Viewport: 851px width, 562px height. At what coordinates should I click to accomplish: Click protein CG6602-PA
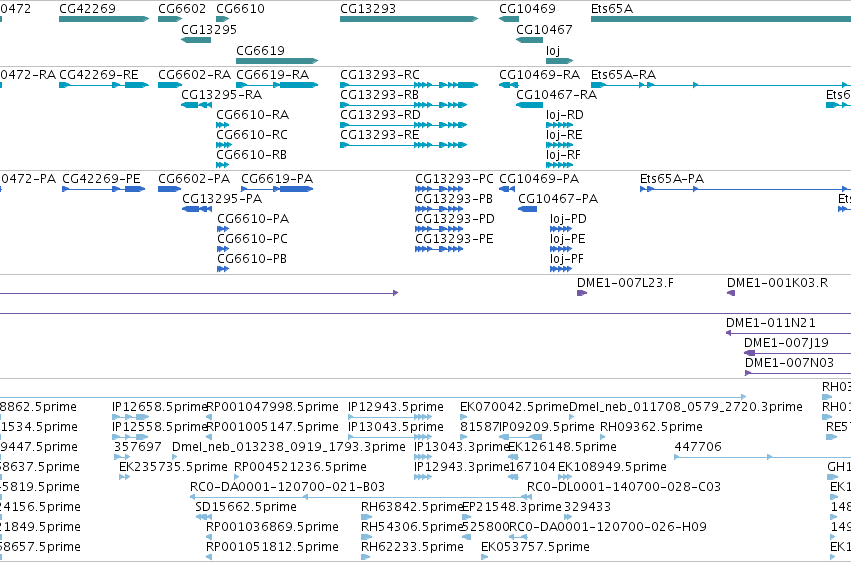tap(169, 189)
